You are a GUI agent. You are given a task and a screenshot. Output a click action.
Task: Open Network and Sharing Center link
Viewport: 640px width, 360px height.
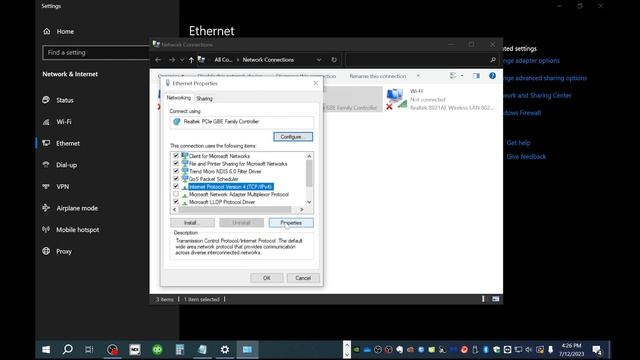(537, 96)
